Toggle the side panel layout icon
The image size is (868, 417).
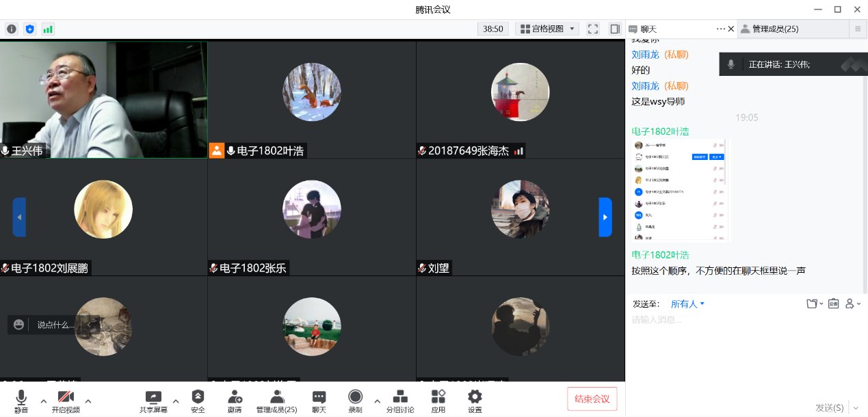pyautogui.click(x=615, y=29)
